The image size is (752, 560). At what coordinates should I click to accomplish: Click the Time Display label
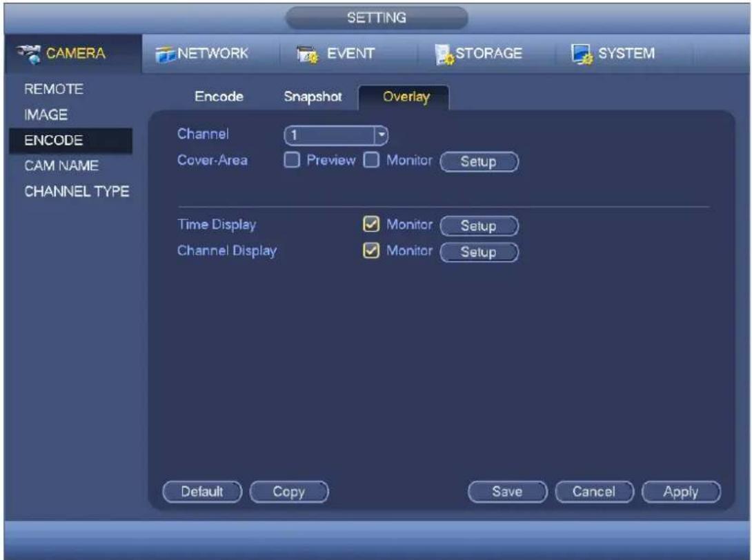pos(217,224)
